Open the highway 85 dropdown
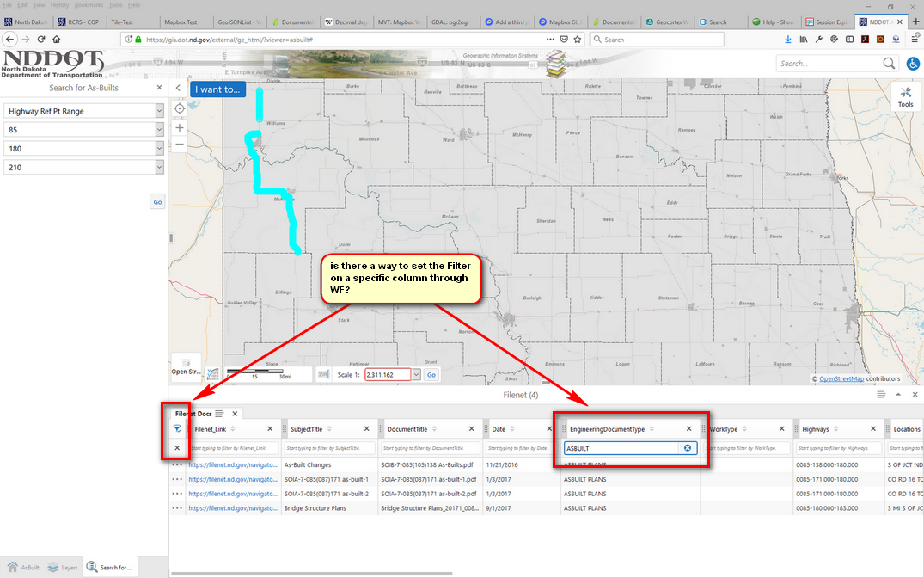 [x=159, y=130]
